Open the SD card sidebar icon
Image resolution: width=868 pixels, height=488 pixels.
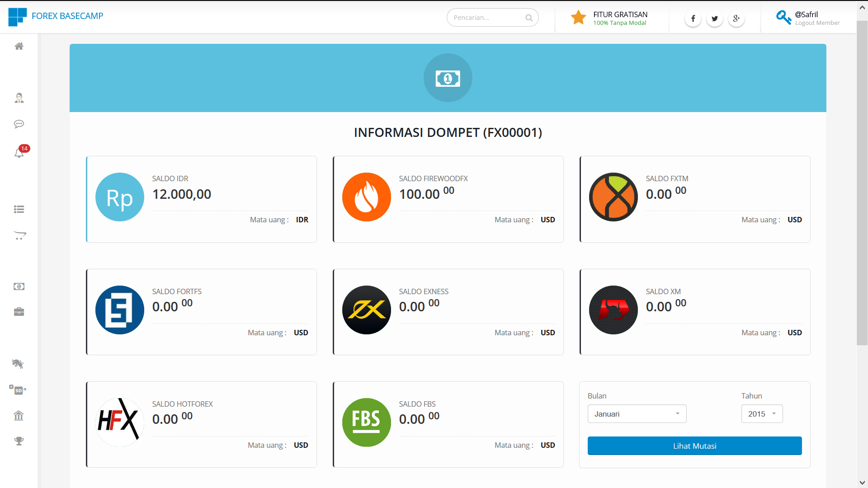tap(18, 390)
